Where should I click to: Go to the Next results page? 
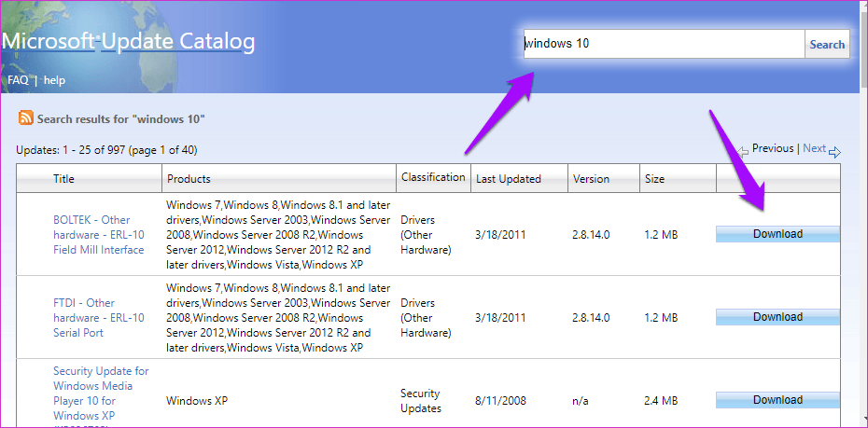[x=814, y=148]
